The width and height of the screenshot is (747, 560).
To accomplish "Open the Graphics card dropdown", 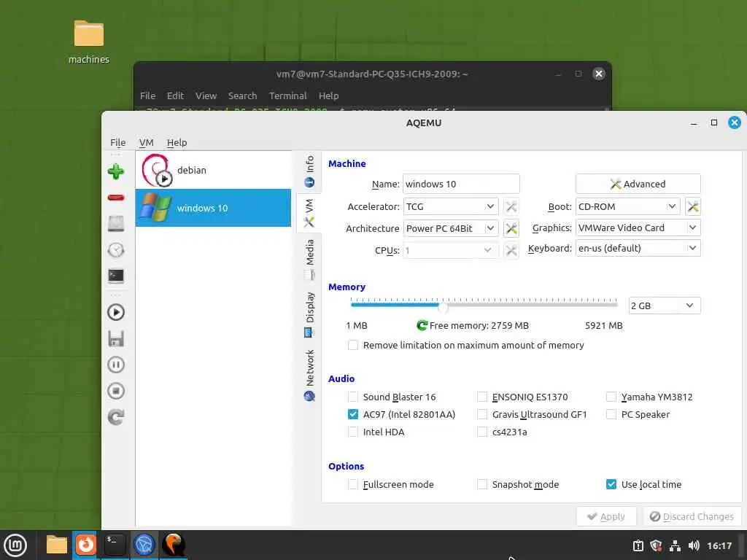I will tap(638, 227).
